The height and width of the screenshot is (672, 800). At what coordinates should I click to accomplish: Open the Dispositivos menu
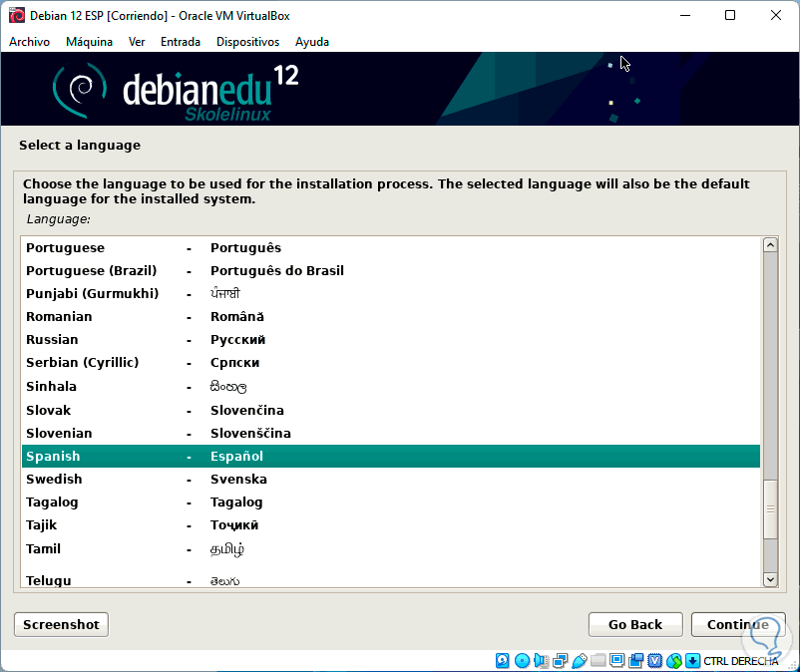[x=247, y=42]
